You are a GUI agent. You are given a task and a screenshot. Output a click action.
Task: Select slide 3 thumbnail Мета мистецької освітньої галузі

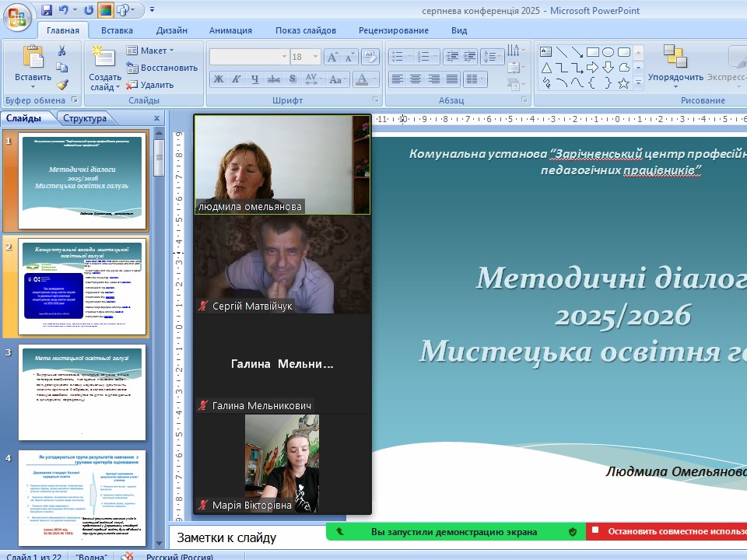pyautogui.click(x=82, y=392)
